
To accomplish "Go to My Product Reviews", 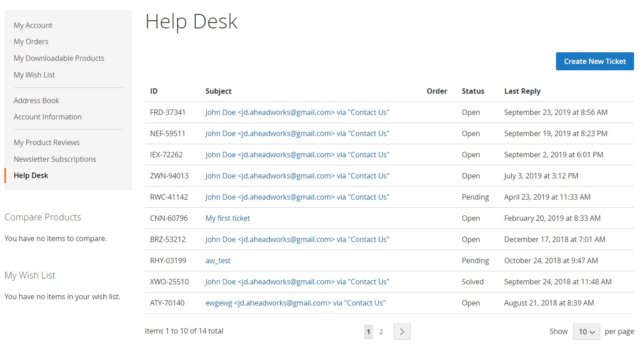I will [x=46, y=142].
